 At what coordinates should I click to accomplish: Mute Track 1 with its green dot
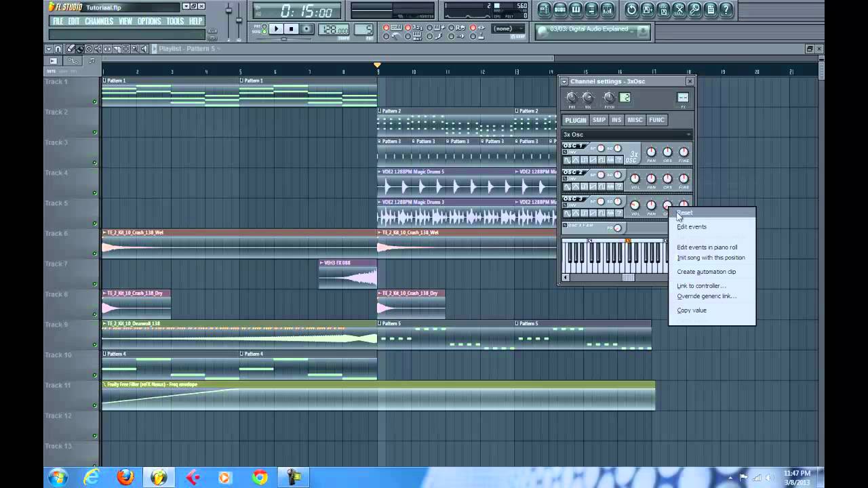[95, 102]
